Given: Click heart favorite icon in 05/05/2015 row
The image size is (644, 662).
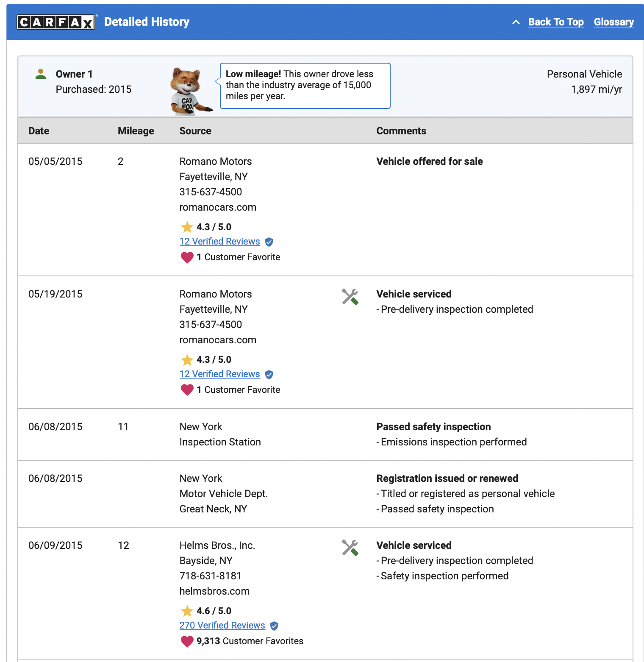Looking at the screenshot, I should 187,257.
